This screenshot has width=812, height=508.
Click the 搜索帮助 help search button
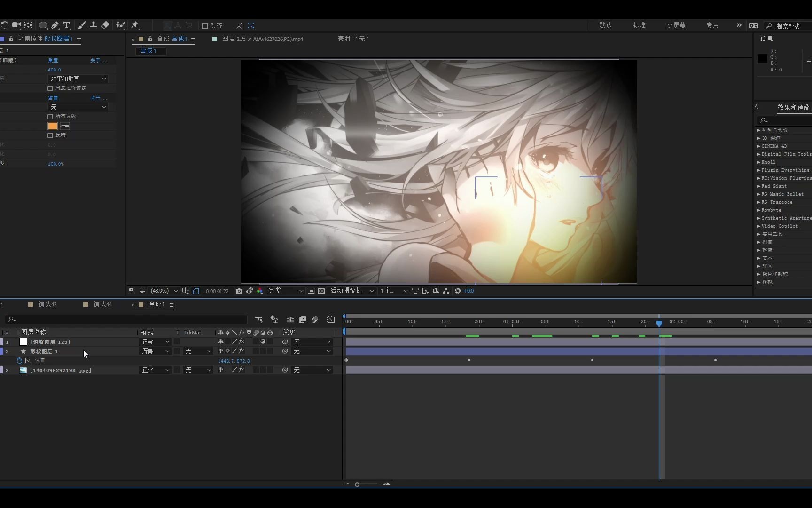[x=788, y=26]
